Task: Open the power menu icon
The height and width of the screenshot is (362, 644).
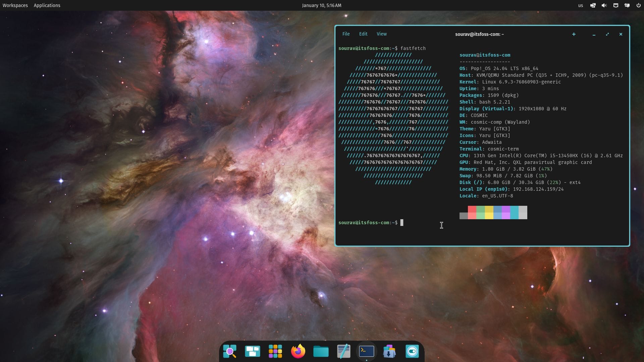Action: tap(639, 5)
